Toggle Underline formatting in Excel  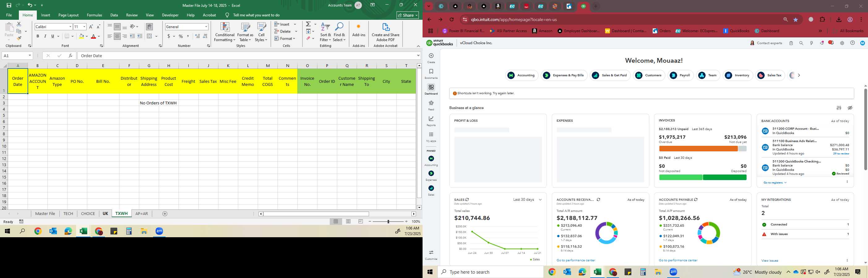53,36
